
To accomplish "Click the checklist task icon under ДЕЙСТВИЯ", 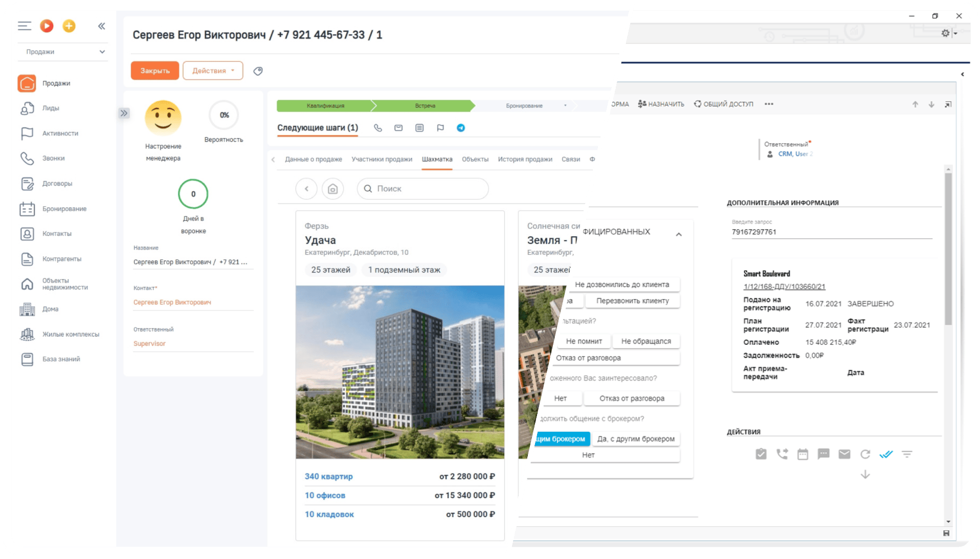I will (761, 454).
